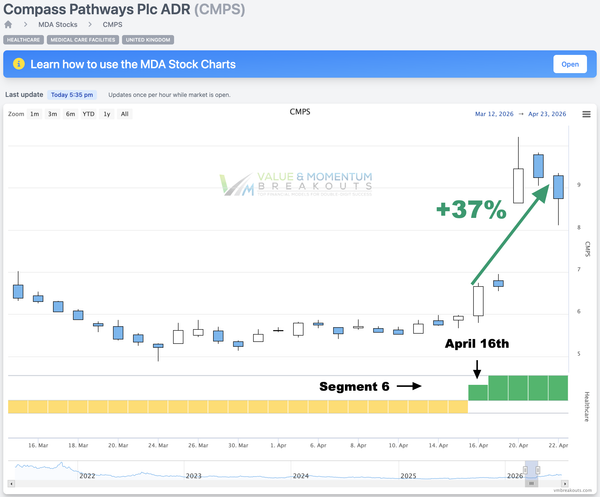Open the CMPS breadcrumb link
Screen dimensions: 600x497
tap(112, 24)
